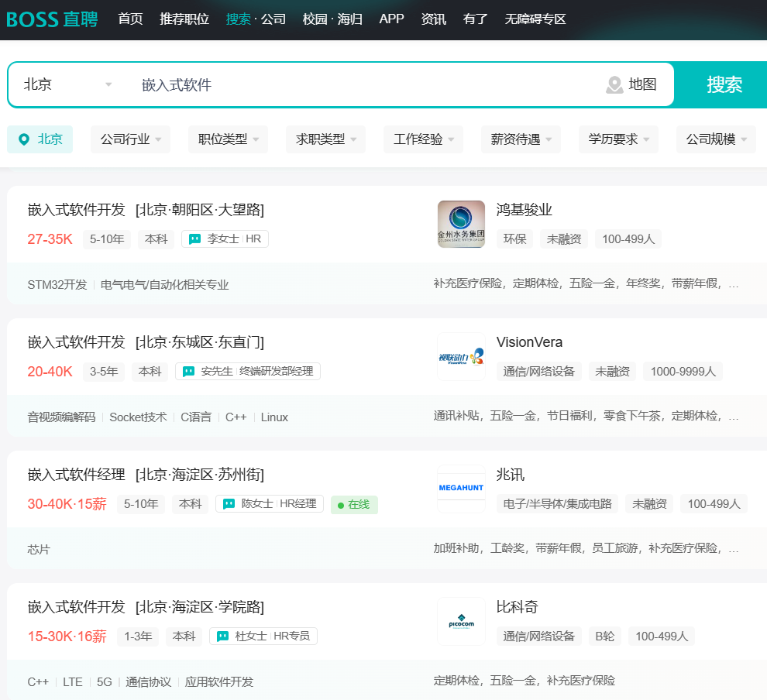Click the 30-40K·15薪 salary text
767x700 pixels.
pos(67,504)
